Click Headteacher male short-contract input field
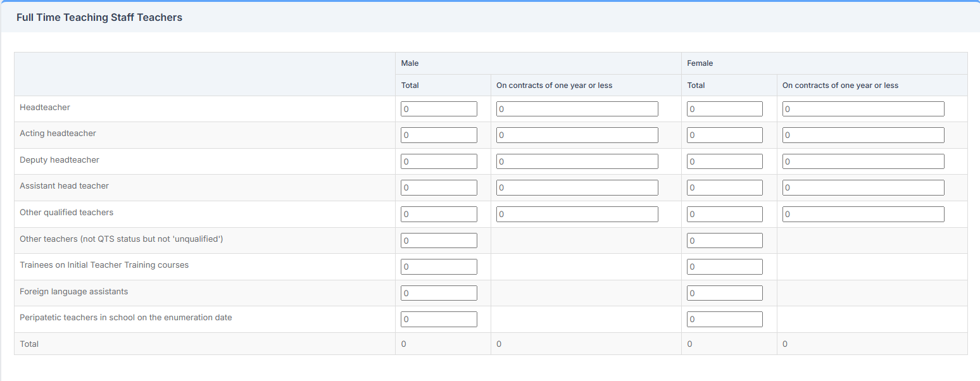 (577, 109)
